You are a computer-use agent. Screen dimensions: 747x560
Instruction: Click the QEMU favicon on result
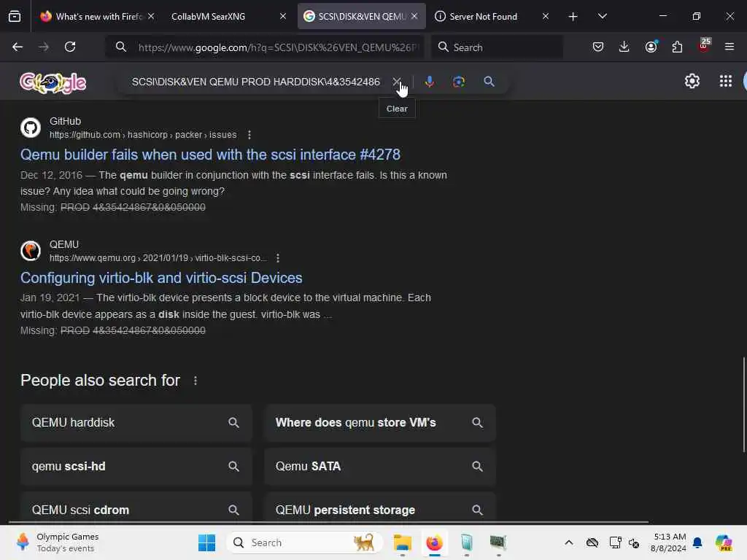31,251
